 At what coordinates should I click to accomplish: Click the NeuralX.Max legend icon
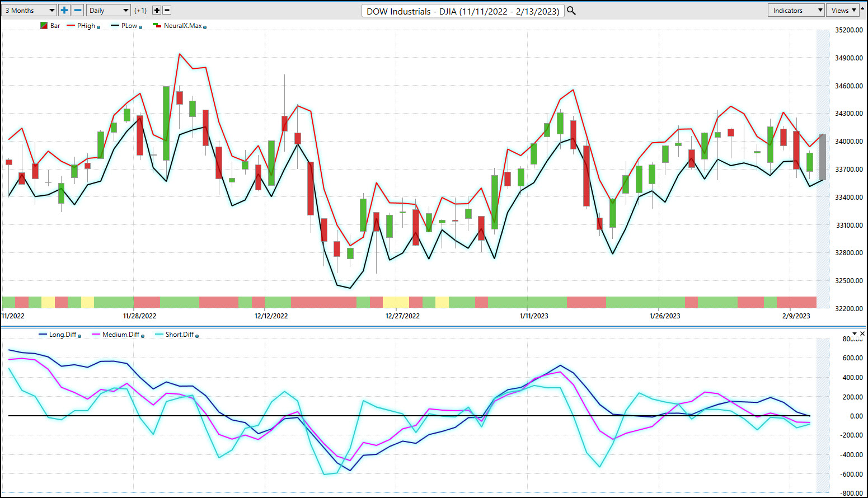(157, 26)
